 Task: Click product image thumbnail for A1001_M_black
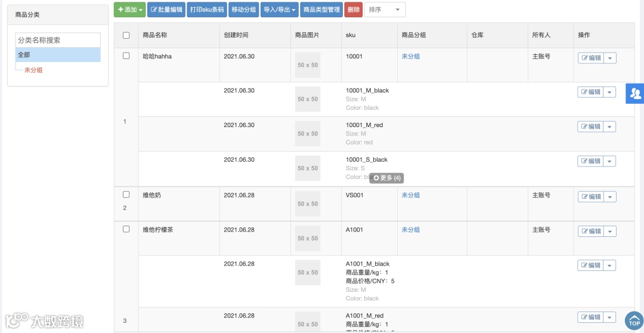308,273
